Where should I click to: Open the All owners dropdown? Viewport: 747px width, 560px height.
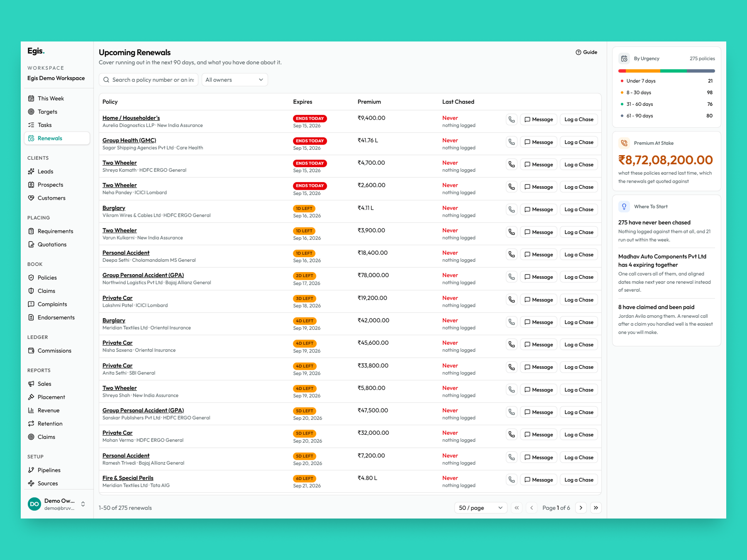click(235, 80)
